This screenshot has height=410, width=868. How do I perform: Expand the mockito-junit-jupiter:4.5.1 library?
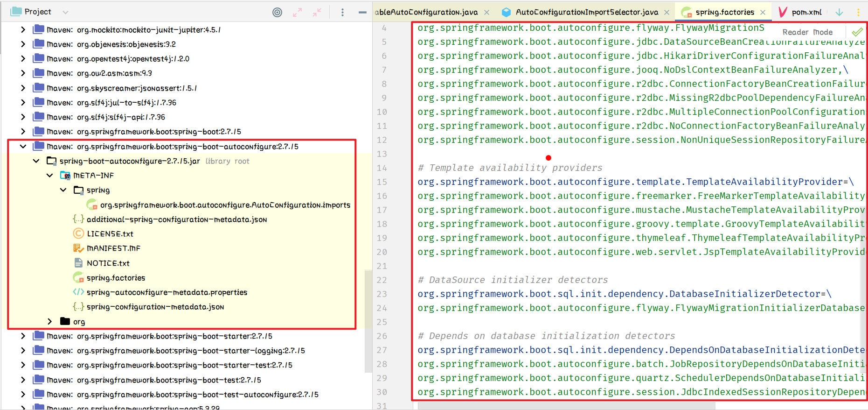point(23,30)
